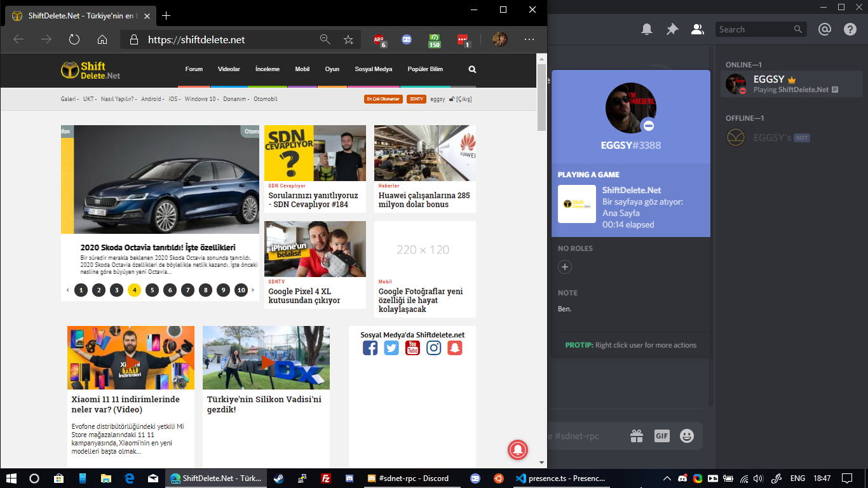Select Oyun in site navigation
This screenshot has height=488, width=868.
pos(332,69)
